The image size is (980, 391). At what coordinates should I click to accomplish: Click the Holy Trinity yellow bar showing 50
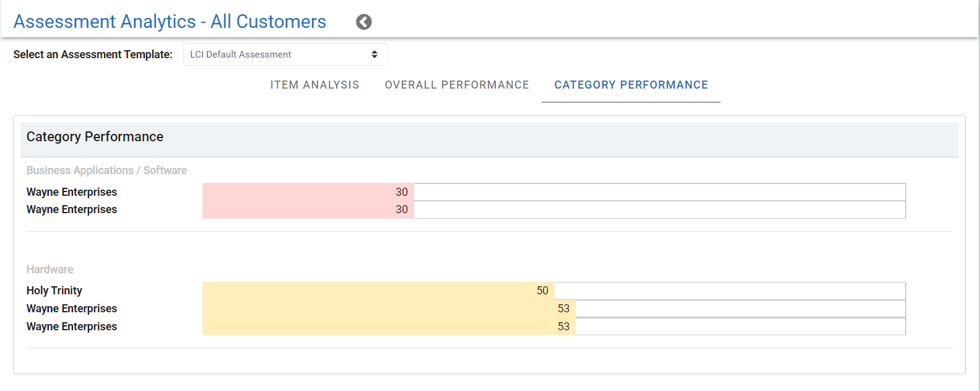pyautogui.click(x=378, y=291)
